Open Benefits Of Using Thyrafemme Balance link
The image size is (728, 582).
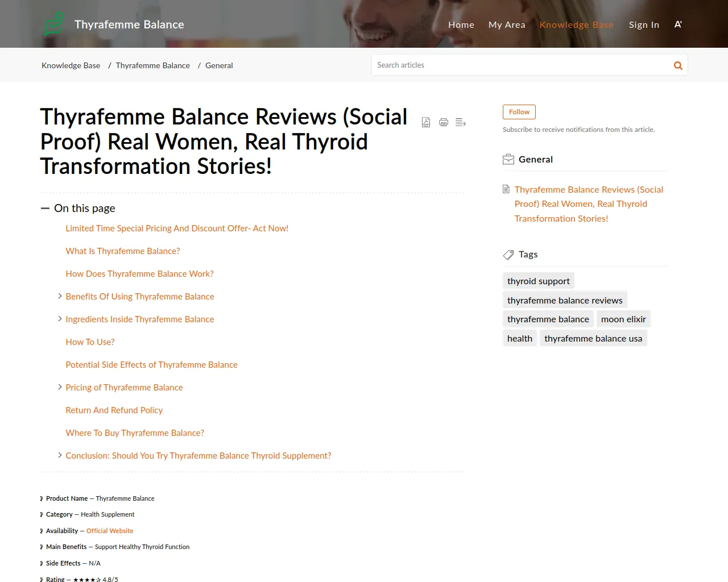pyautogui.click(x=140, y=296)
